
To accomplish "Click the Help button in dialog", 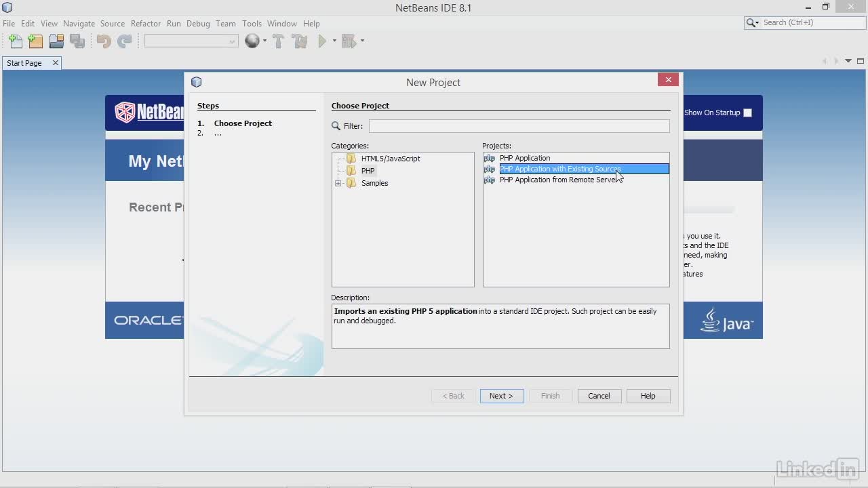I will [x=648, y=396].
